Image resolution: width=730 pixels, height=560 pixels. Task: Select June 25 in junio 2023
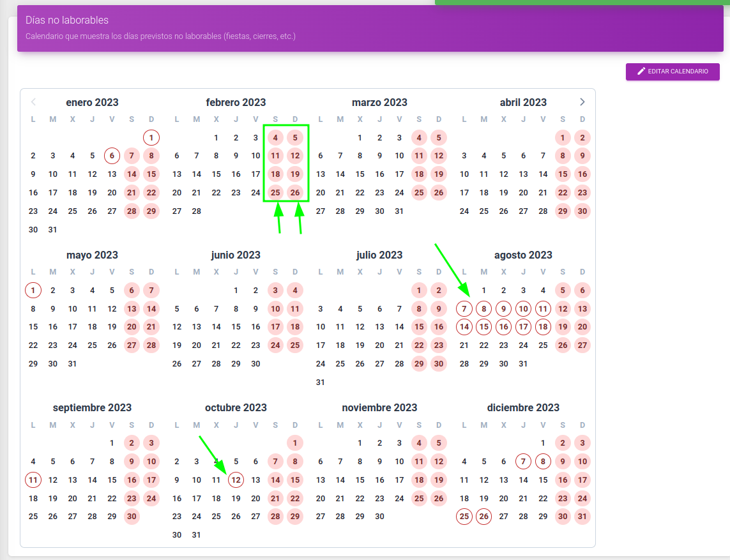pyautogui.click(x=295, y=345)
